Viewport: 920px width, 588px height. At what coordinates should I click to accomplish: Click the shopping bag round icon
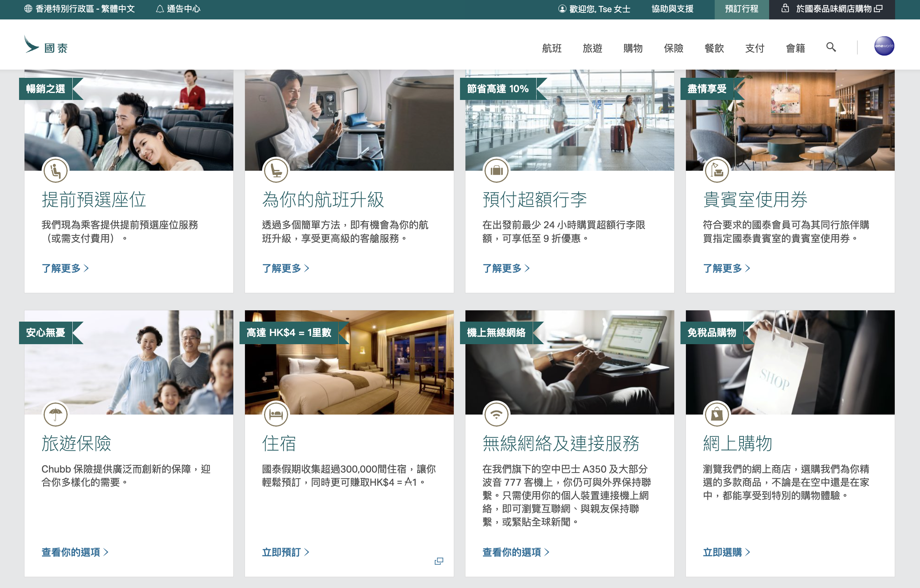tap(717, 414)
